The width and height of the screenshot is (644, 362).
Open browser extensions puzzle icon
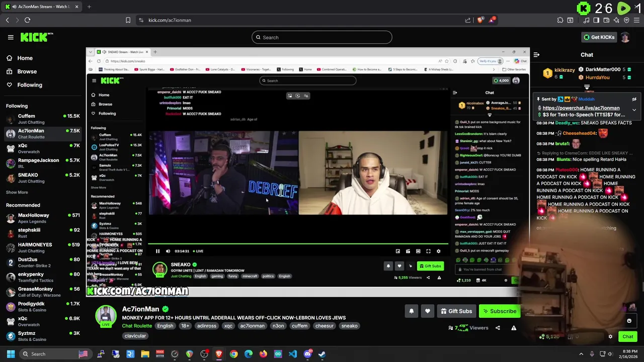pos(560,20)
